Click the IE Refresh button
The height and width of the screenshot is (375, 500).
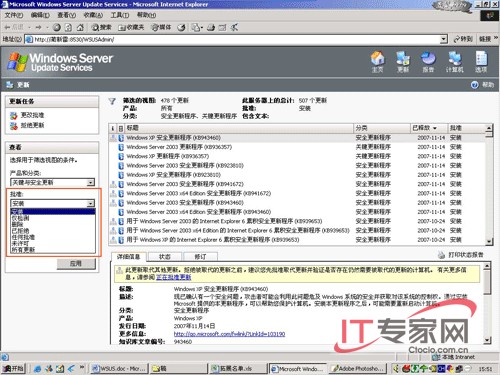pos(68,27)
